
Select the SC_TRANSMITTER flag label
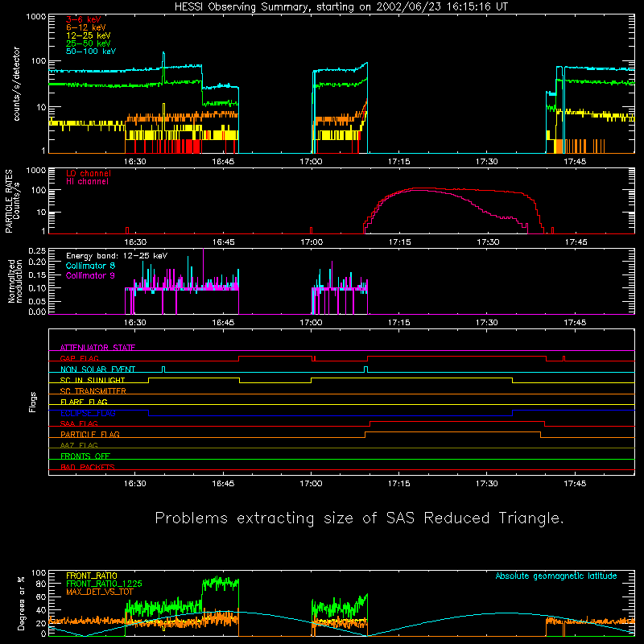pyautogui.click(x=93, y=391)
